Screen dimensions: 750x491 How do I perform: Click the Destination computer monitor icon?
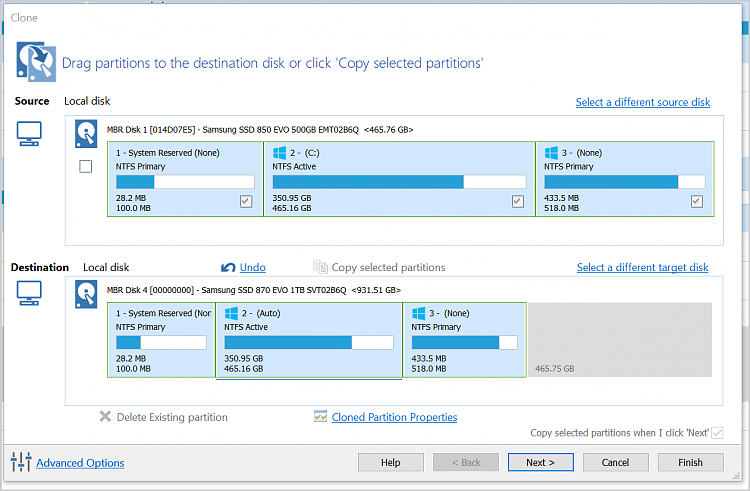point(29,293)
